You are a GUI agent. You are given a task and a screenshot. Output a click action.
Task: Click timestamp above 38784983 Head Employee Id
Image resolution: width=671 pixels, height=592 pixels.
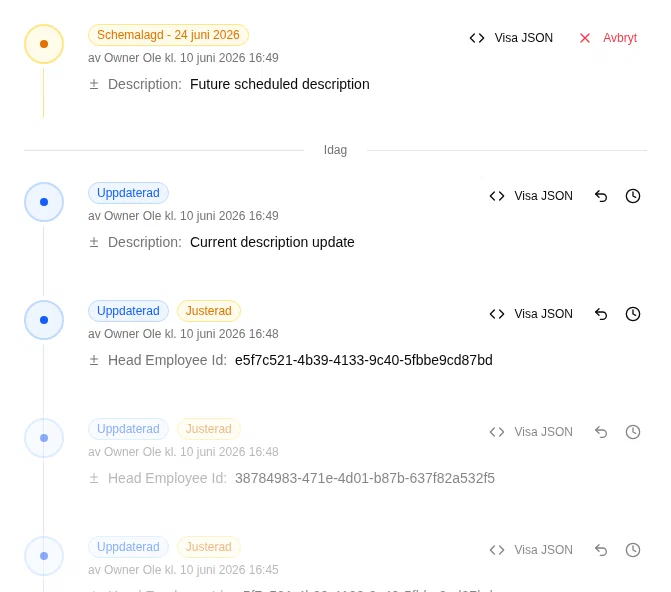[x=229, y=452]
